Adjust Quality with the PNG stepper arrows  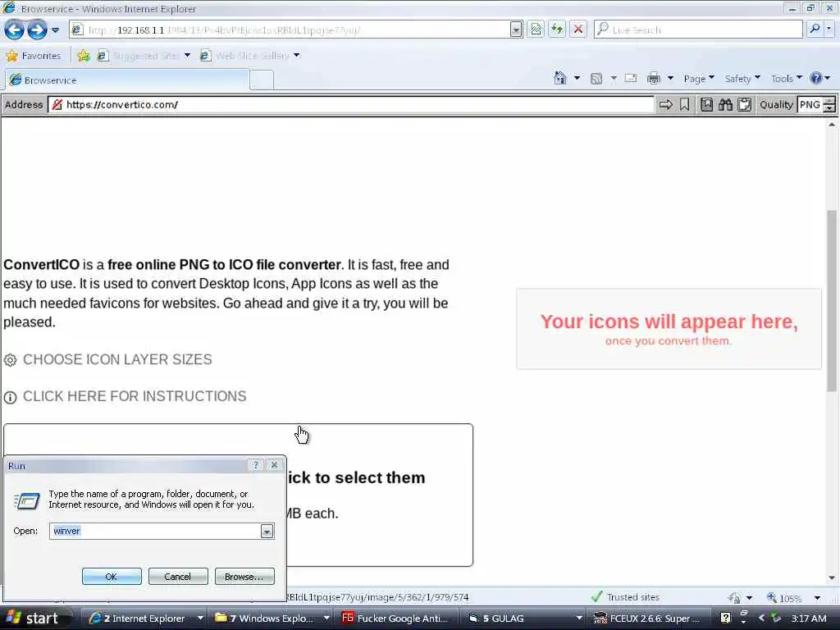[x=829, y=104]
